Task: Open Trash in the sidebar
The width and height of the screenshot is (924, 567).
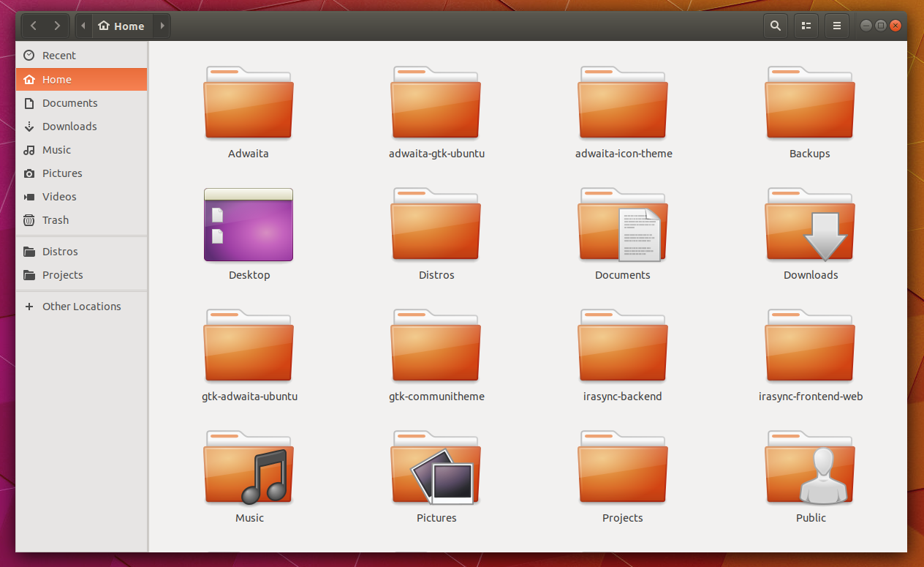Action: pos(81,220)
